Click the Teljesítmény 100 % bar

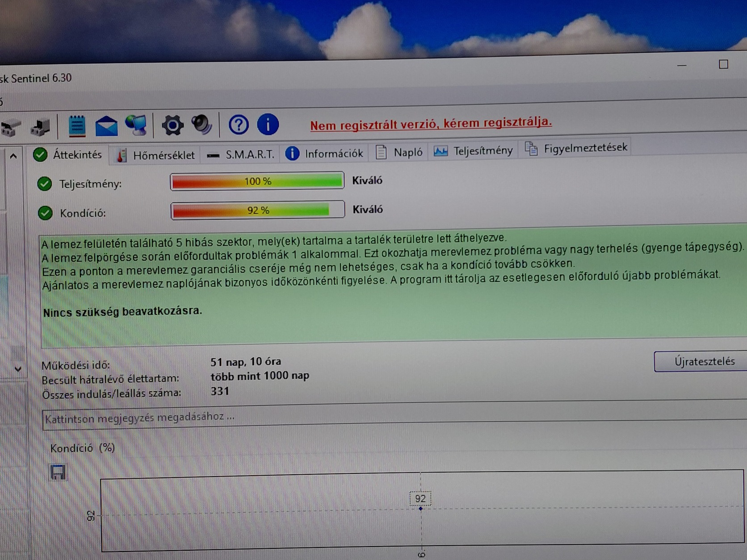(x=257, y=181)
